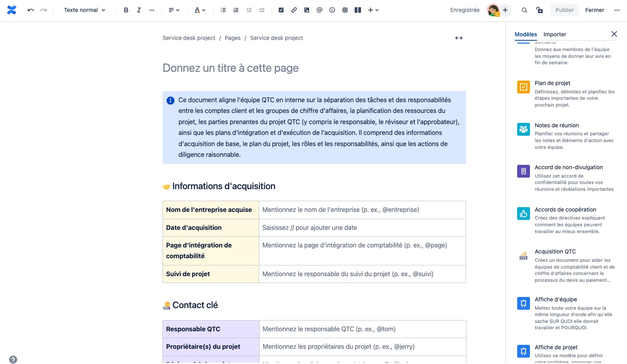
Task: Open more text formatting options
Action: pyautogui.click(x=152, y=10)
